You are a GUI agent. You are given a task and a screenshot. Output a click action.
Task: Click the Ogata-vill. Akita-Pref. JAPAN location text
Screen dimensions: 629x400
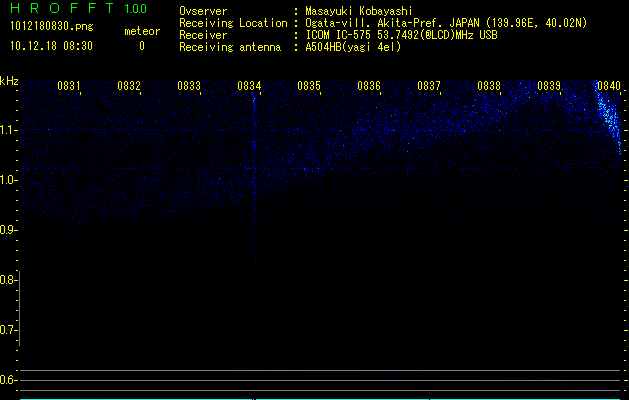pyautogui.click(x=446, y=23)
